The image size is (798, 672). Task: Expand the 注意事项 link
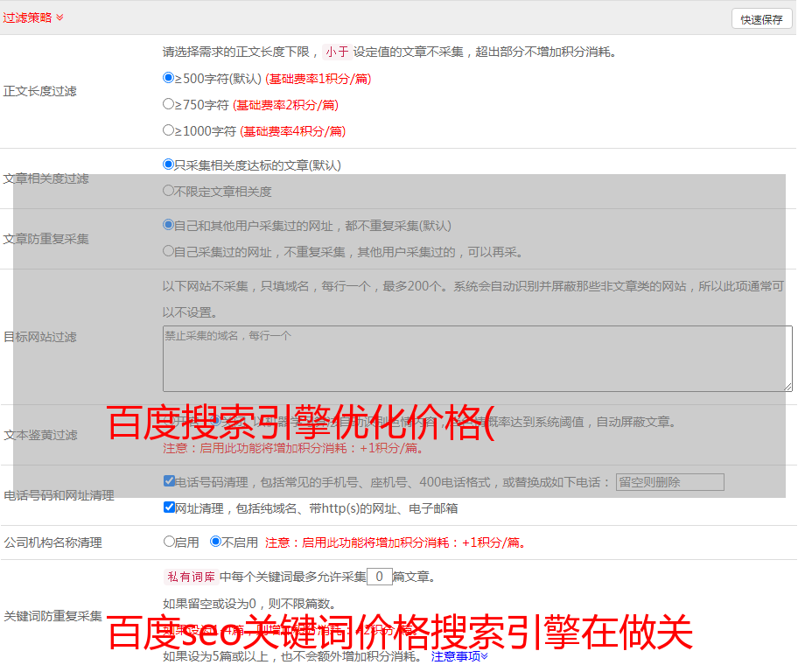tap(459, 657)
